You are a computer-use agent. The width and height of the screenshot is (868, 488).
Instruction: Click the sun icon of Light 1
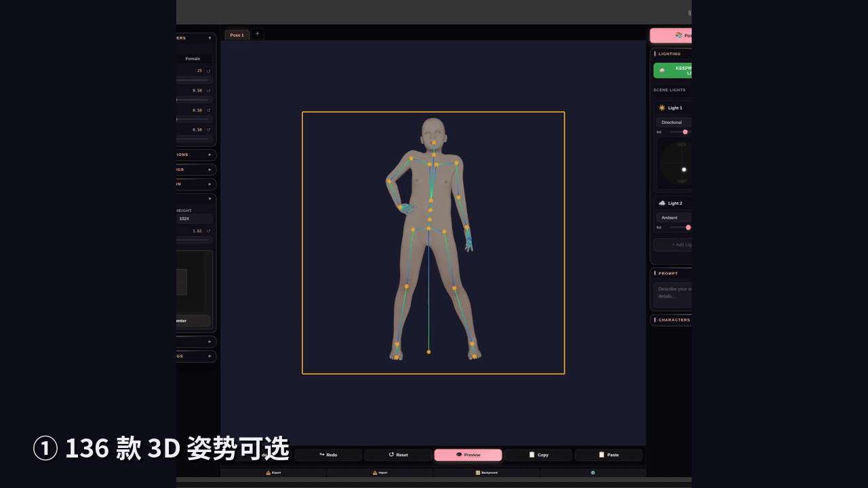[662, 108]
